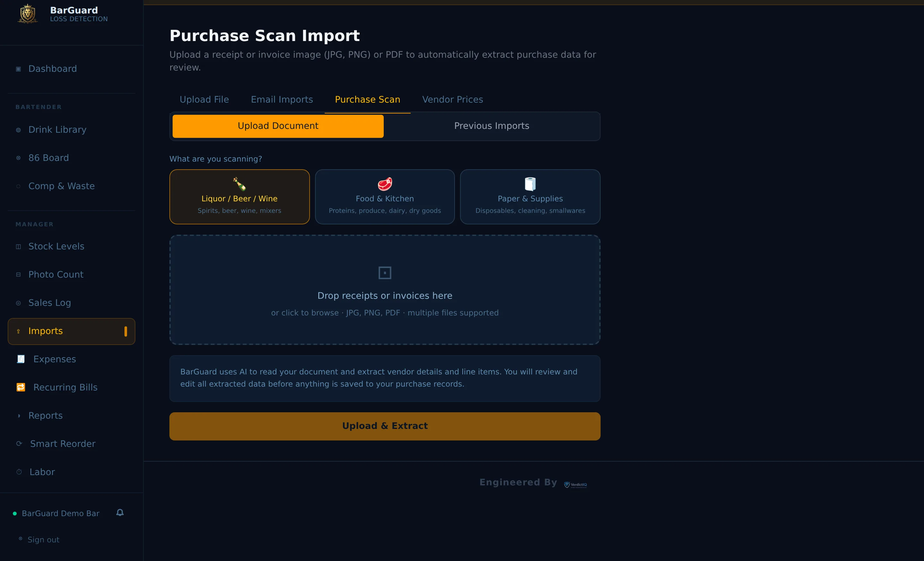The width and height of the screenshot is (924, 561).
Task: Open Comp & Waste page
Action: tap(71, 186)
